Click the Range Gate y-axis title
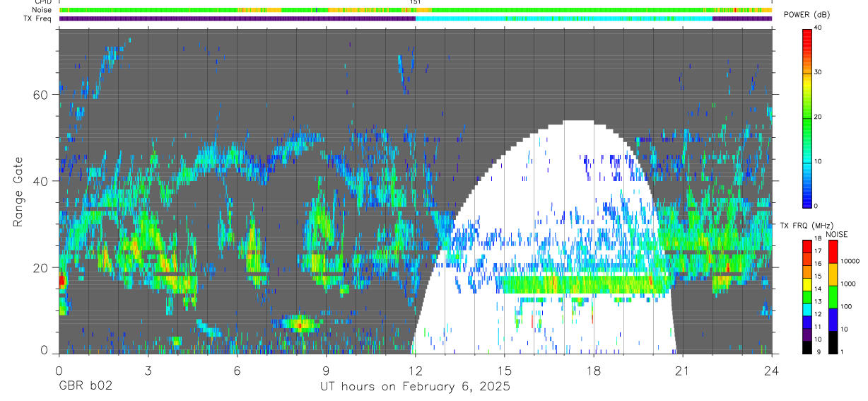The height and width of the screenshot is (401, 868). tap(19, 192)
